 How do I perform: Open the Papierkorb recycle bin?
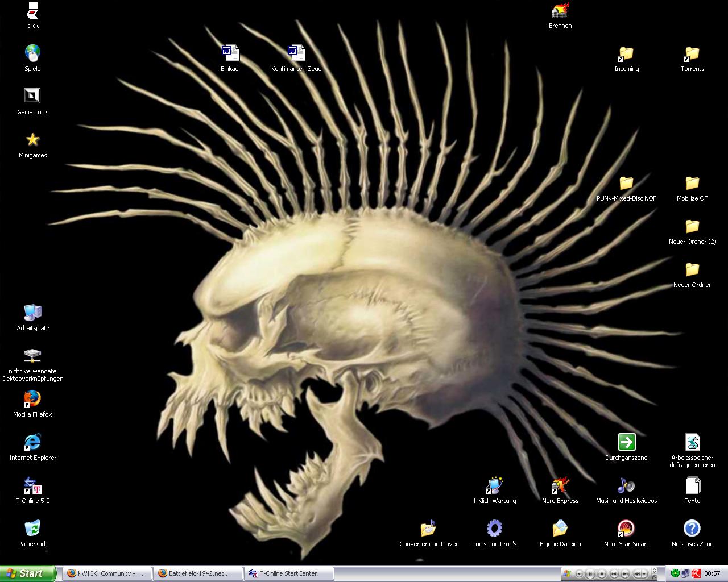click(x=32, y=529)
